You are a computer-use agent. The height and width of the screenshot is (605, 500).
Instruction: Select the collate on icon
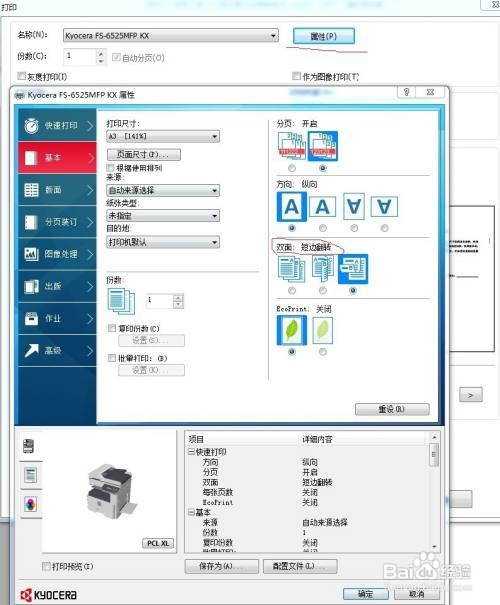[x=323, y=146]
